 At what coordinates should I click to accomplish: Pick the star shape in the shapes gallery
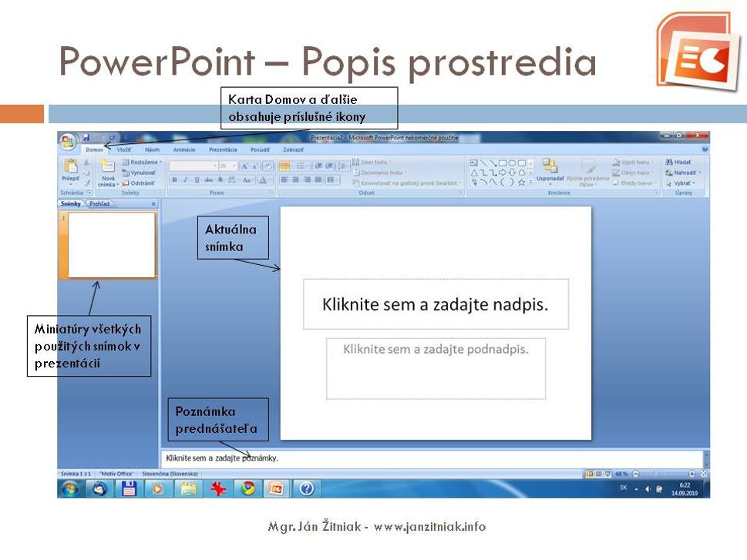[x=522, y=183]
